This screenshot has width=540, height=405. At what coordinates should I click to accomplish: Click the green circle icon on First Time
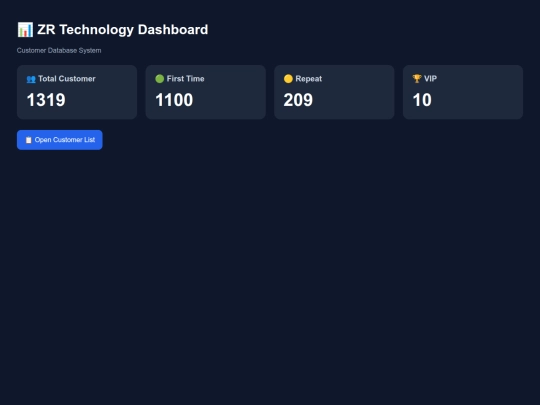coord(159,79)
